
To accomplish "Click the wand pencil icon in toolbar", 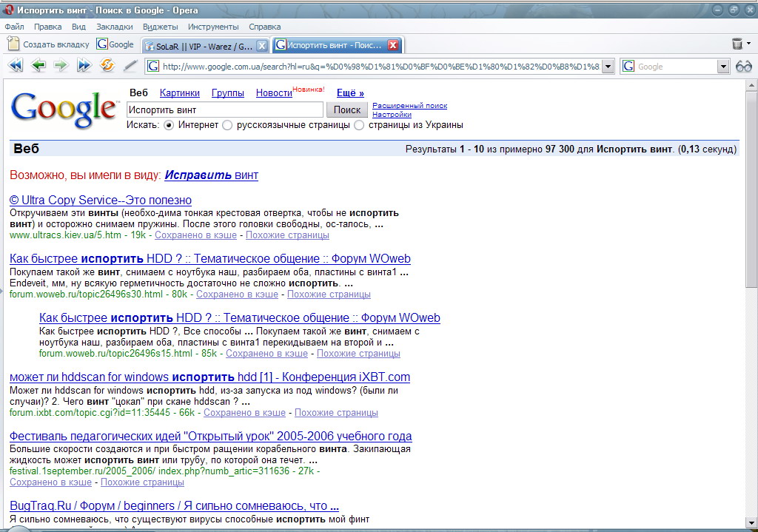I will [130, 66].
